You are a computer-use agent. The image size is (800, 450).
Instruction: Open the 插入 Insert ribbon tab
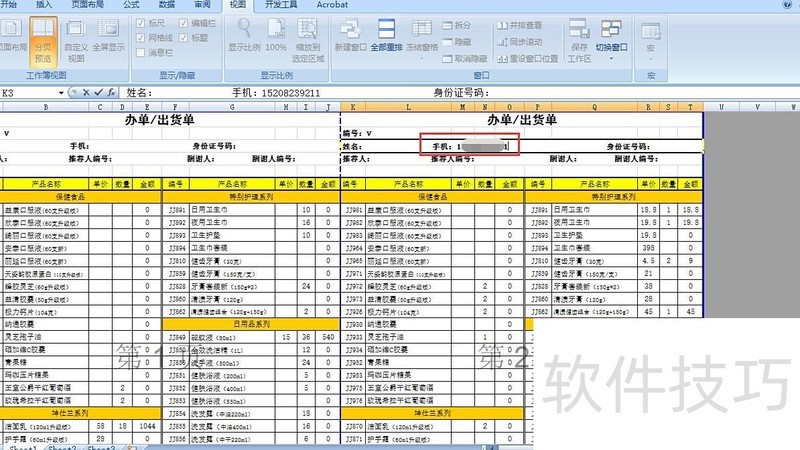44,5
